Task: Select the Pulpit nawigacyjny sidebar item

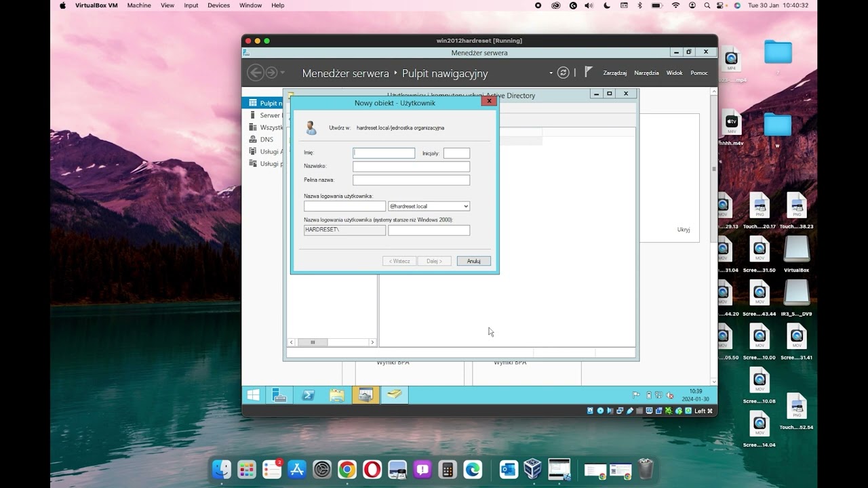Action: [262, 103]
